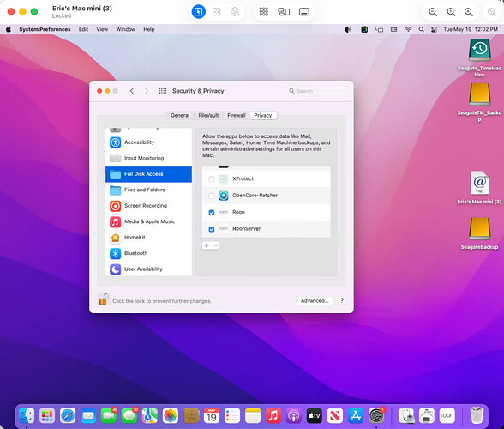Enable XProtect full disk access checkbox
The height and width of the screenshot is (429, 504).
211,179
